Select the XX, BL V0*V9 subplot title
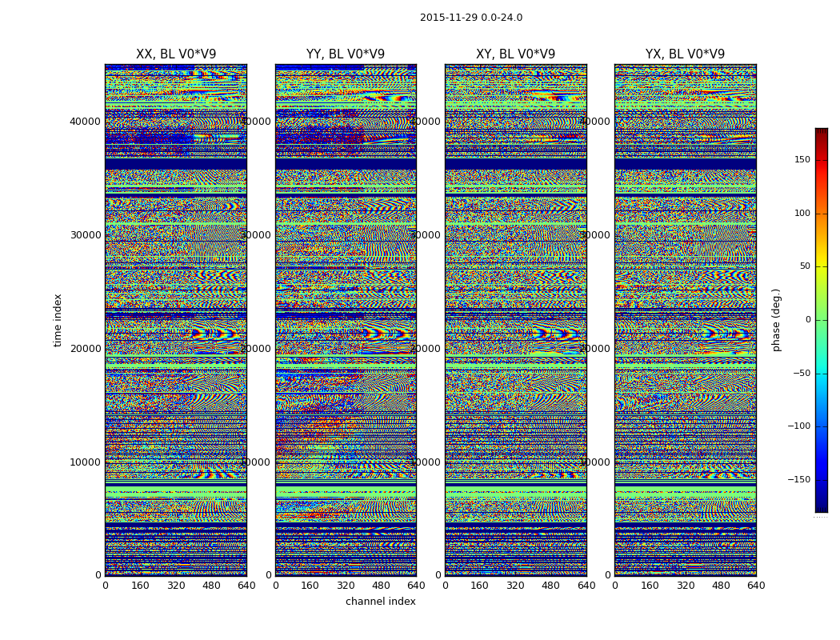Image resolution: width=840 pixels, height=640 pixels. 176,54
